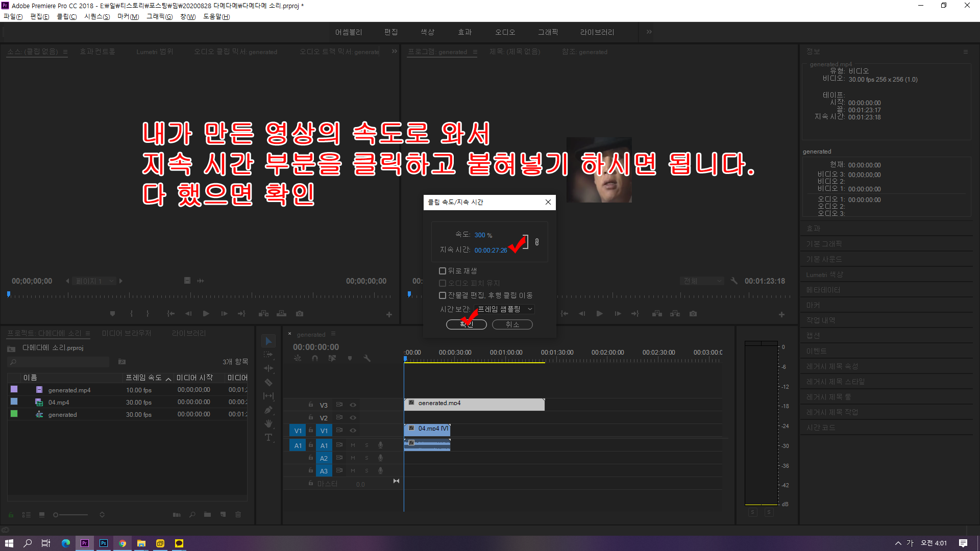Click the 취소 button in dialog
Screen dimensions: 980x551
coord(512,324)
